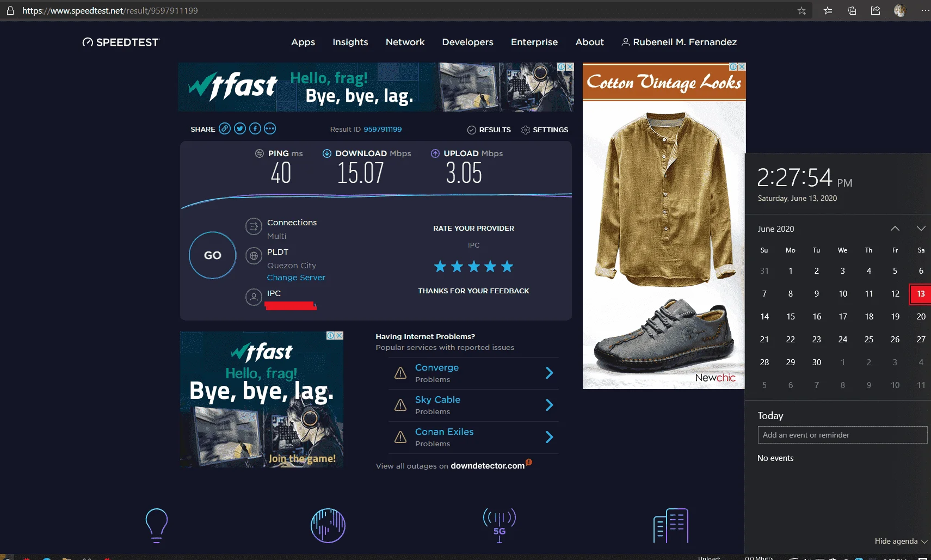Screen dimensions: 931x560
Task: Start a new test with GO
Action: tap(213, 255)
